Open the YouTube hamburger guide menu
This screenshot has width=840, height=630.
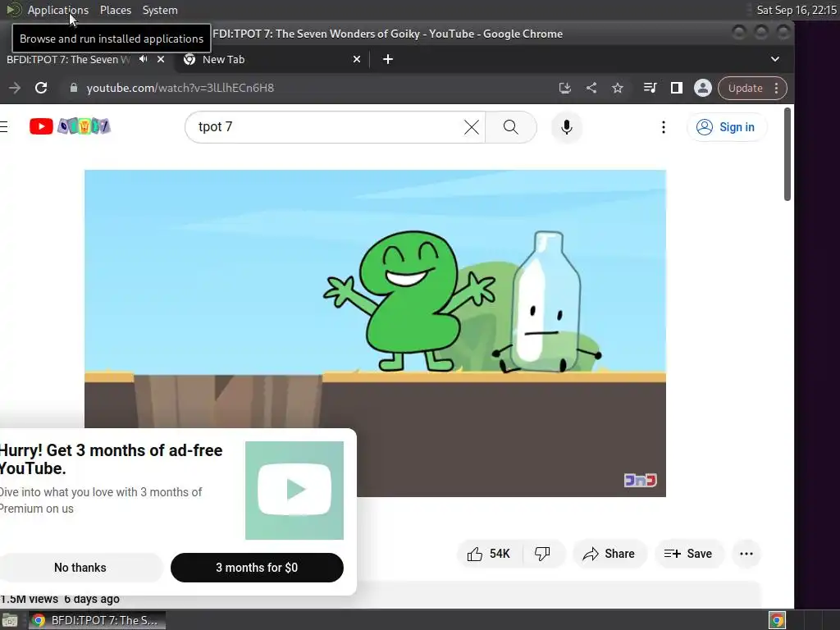[x=4, y=126]
